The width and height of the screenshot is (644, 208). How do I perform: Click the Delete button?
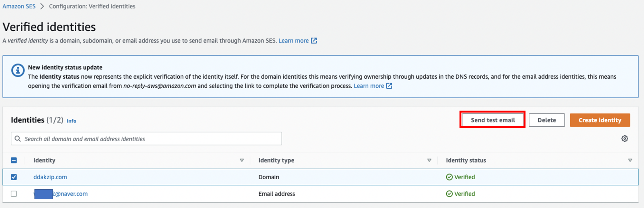coord(547,120)
